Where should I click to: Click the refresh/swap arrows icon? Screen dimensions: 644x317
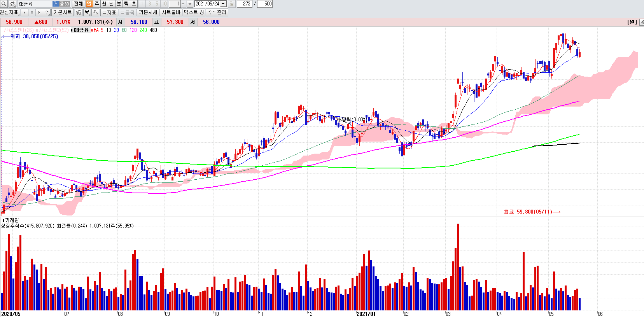tap(12, 4)
